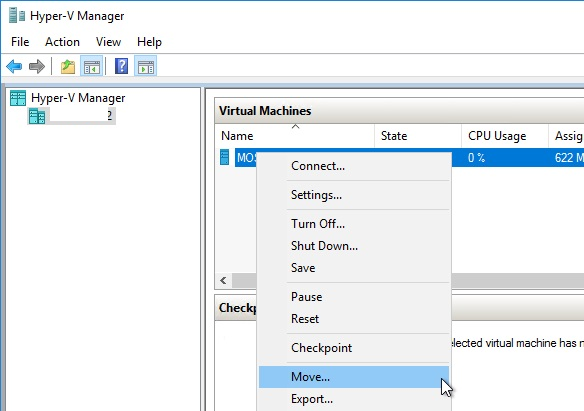Open Help via the question mark icon

point(121,66)
